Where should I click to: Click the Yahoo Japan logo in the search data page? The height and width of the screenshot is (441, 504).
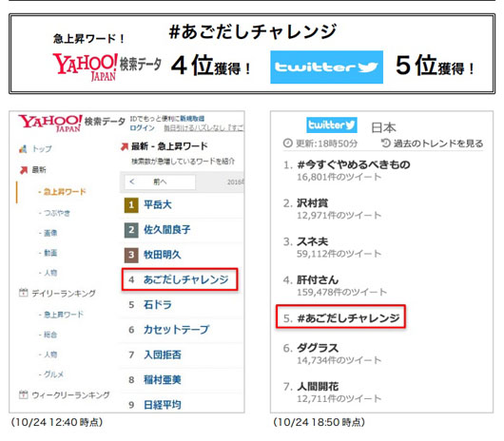coord(50,124)
